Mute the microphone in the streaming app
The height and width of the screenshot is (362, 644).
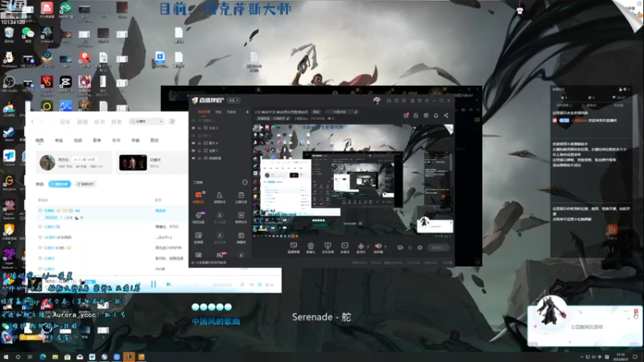point(361,246)
